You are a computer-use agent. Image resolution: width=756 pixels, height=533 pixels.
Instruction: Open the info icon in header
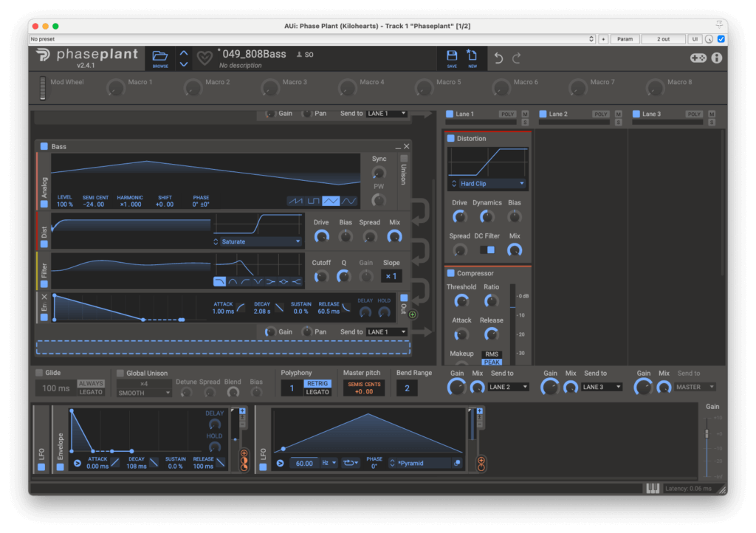717,58
